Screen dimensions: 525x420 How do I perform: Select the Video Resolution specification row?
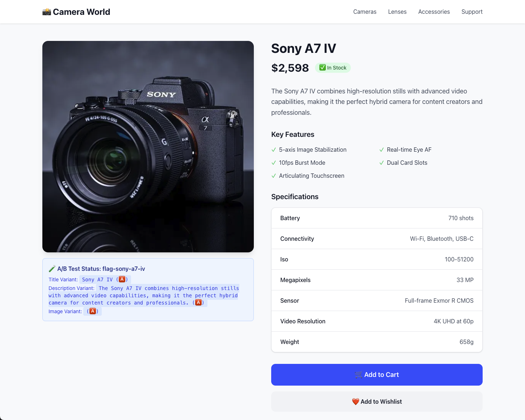(x=377, y=321)
